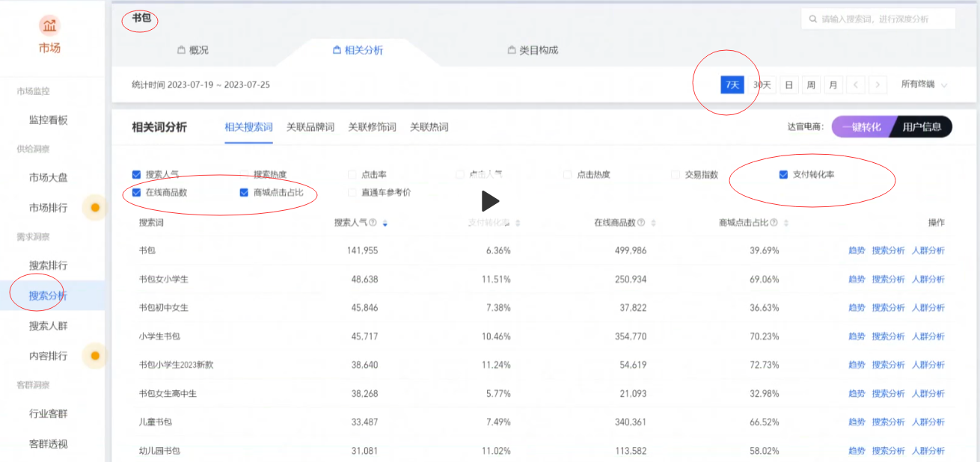Click the play button overlay
The height and width of the screenshot is (462, 980).
pos(489,200)
